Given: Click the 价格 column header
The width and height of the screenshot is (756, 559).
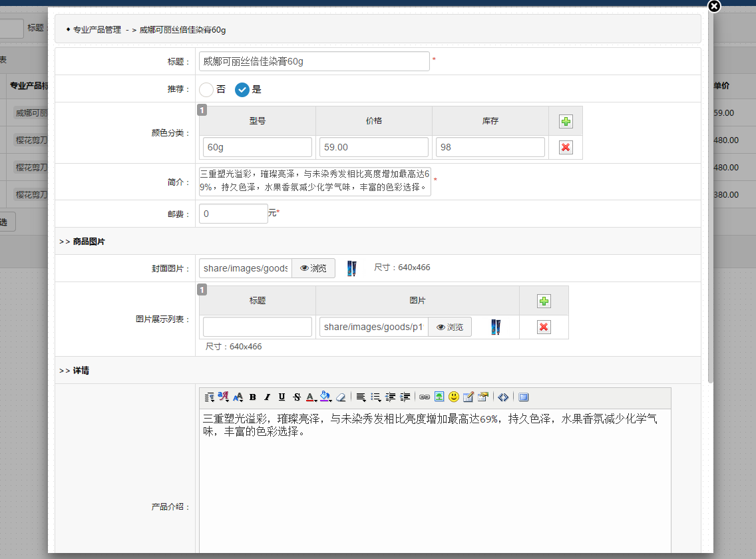Looking at the screenshot, I should (x=373, y=121).
